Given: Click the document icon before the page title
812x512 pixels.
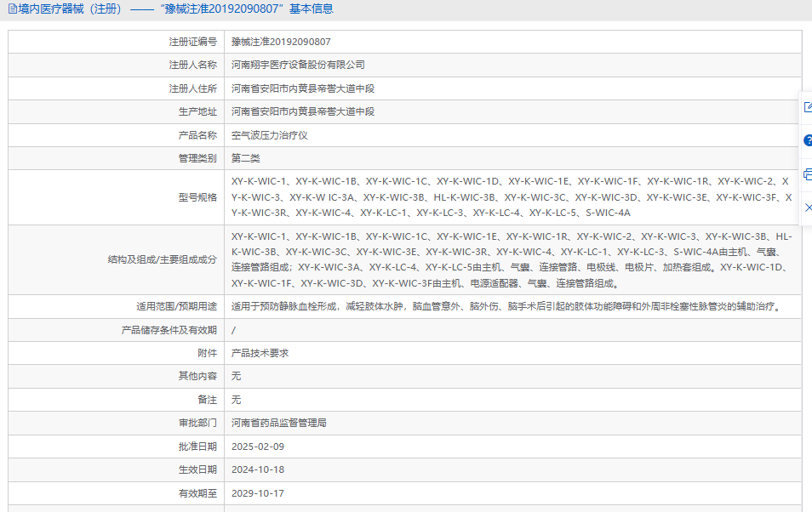Looking at the screenshot, I should 13,9.
